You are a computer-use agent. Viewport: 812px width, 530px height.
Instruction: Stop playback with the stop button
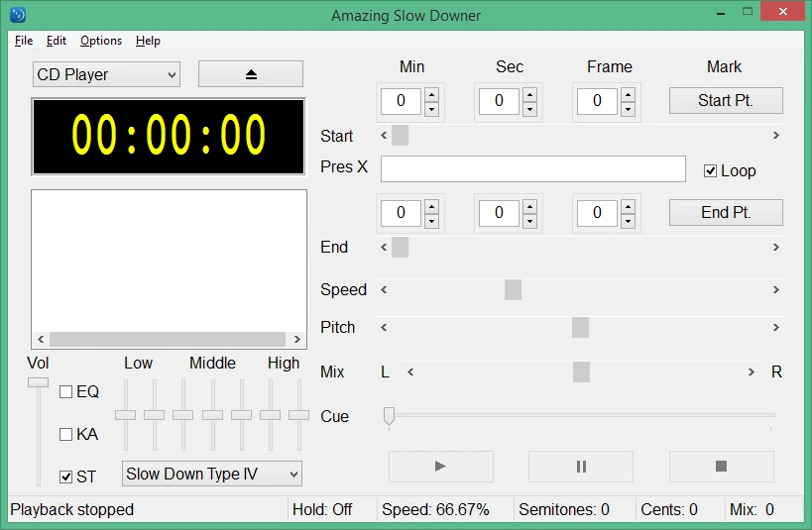722,467
